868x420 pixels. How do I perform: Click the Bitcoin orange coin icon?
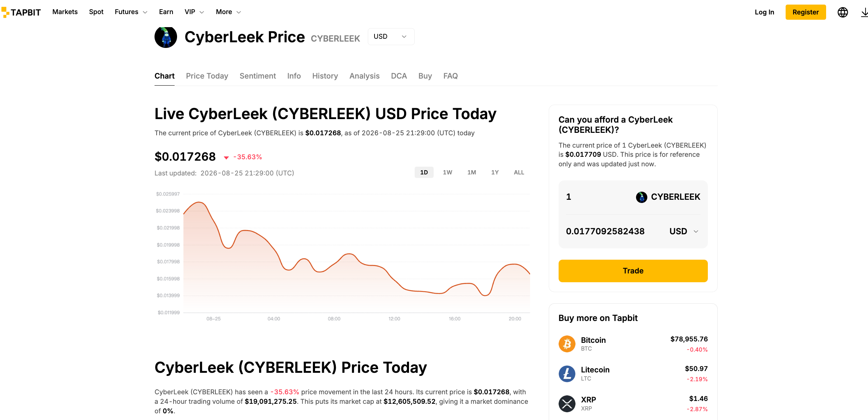pos(567,344)
